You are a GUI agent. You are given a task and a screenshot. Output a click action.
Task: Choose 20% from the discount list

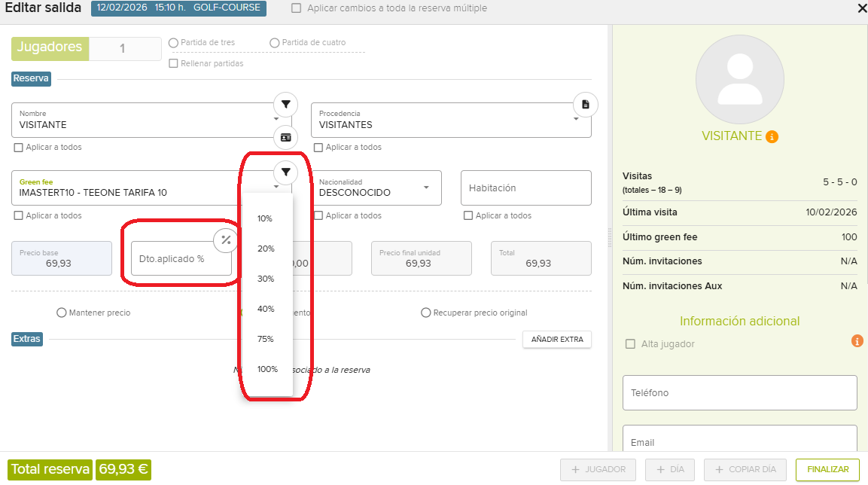pyautogui.click(x=266, y=249)
